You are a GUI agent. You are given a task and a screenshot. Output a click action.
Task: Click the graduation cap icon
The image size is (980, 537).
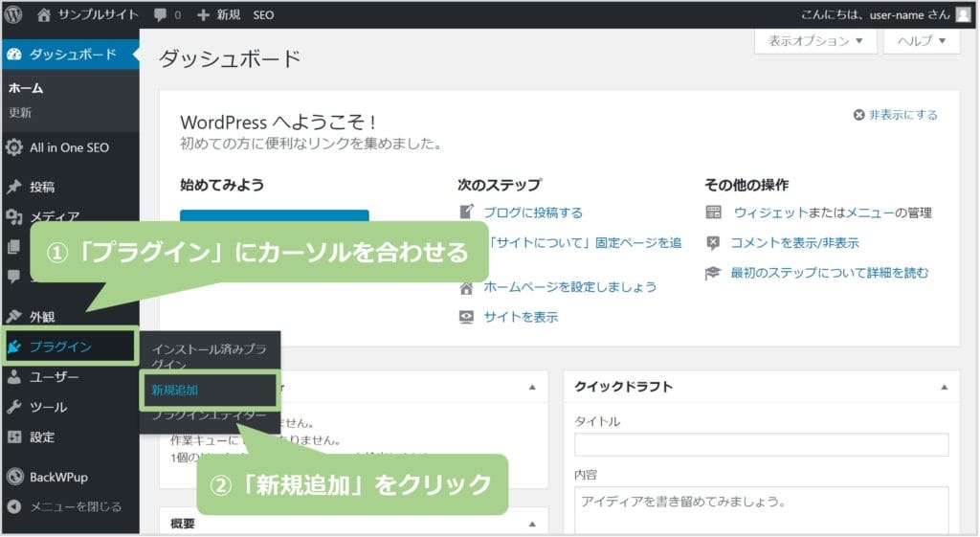tap(712, 273)
